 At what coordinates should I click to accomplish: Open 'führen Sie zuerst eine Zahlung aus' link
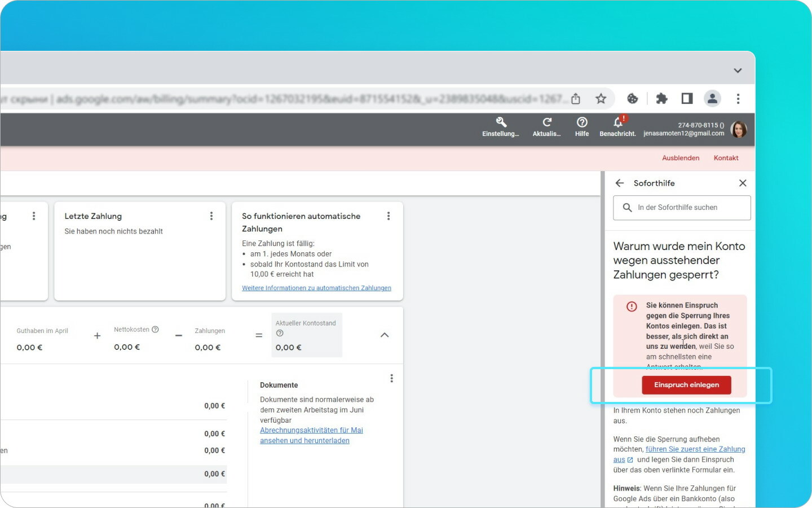pyautogui.click(x=679, y=454)
